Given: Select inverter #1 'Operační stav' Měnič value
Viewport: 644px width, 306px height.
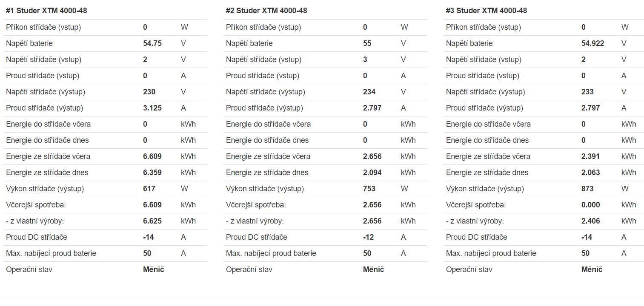Looking at the screenshot, I should tap(154, 269).
